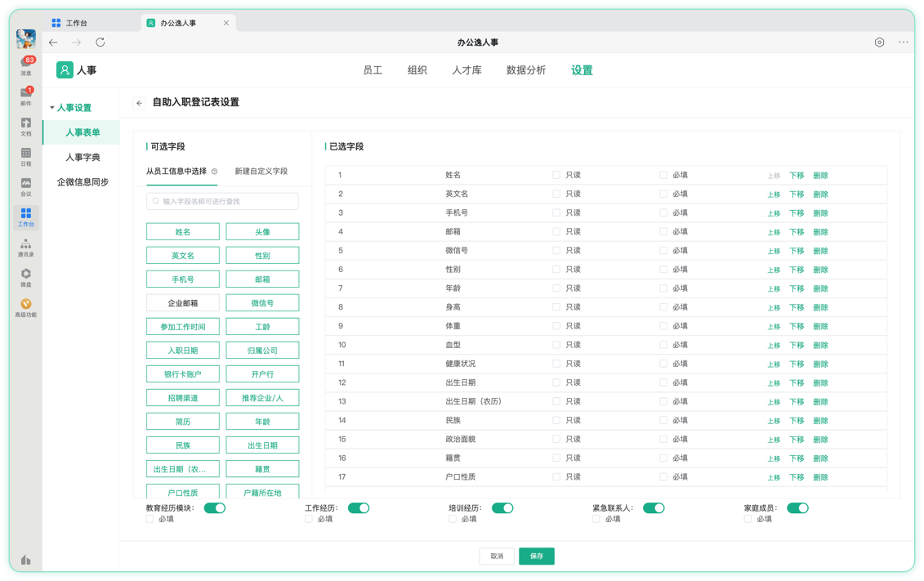924x581 pixels.
Task: Check 只读 for the 籍贯 row
Action: pos(556,458)
